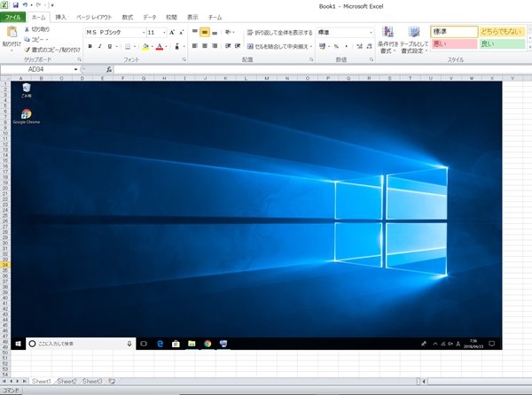Align cell text to the bottom

pyautogui.click(x=215, y=32)
